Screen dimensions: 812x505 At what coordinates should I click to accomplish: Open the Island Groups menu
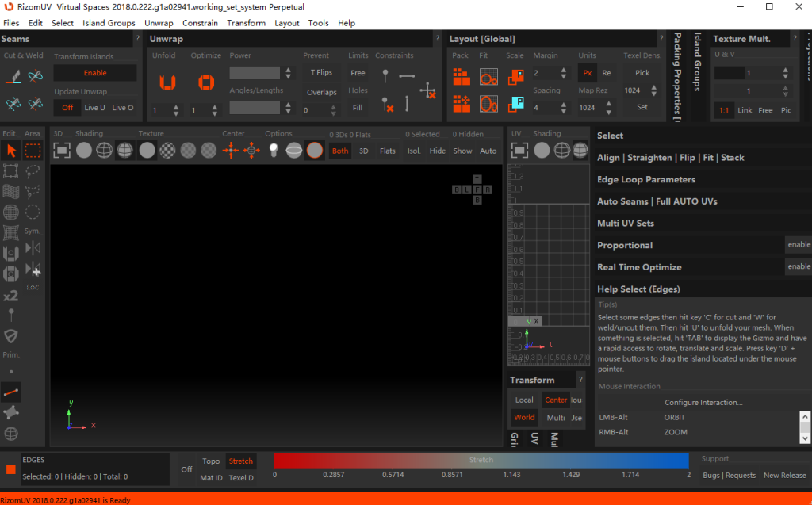click(x=109, y=23)
